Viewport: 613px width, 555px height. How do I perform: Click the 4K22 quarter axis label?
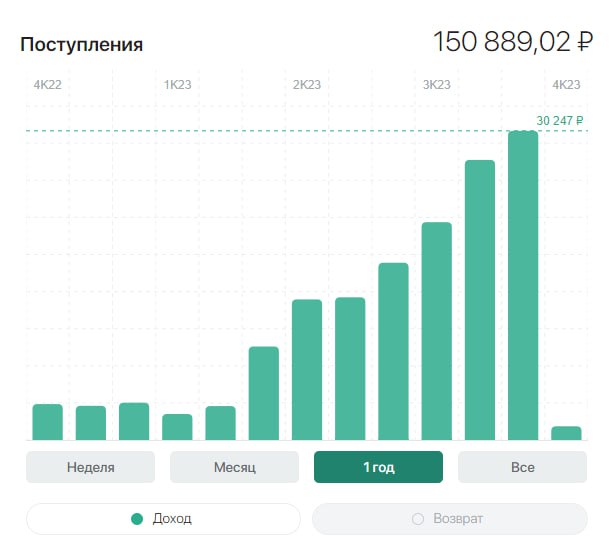[47, 85]
